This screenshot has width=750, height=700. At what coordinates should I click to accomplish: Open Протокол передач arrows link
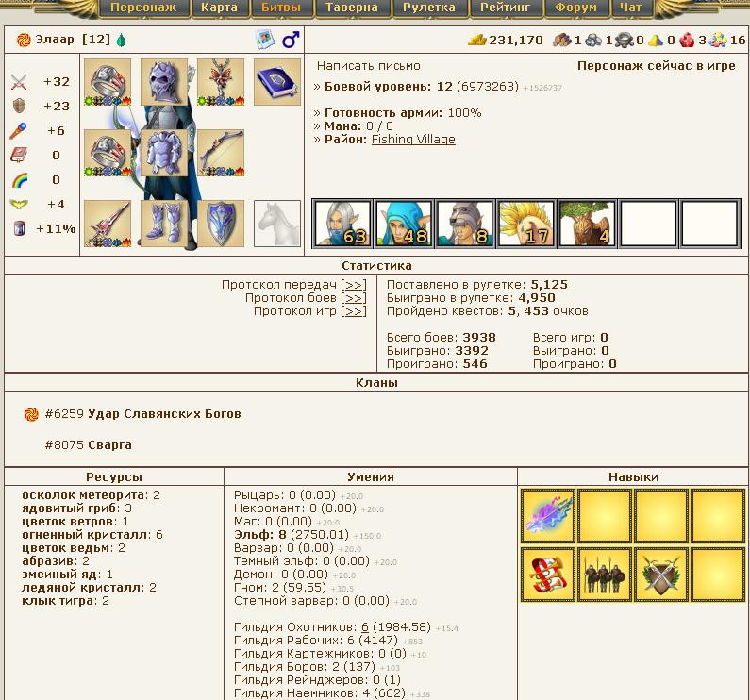(x=354, y=285)
